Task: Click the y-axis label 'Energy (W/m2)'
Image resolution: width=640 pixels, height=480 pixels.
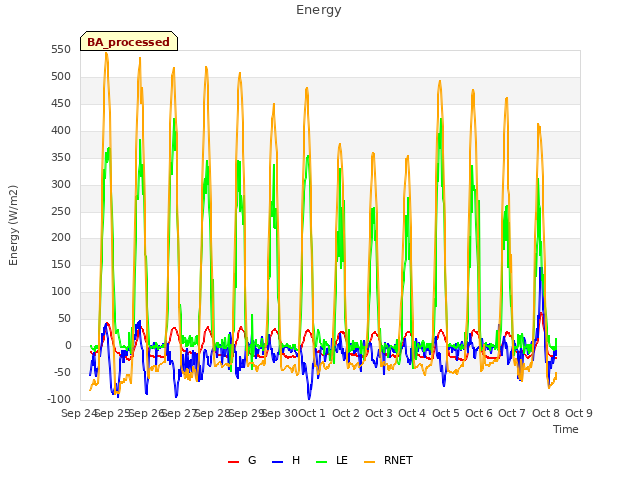Action: (13, 225)
